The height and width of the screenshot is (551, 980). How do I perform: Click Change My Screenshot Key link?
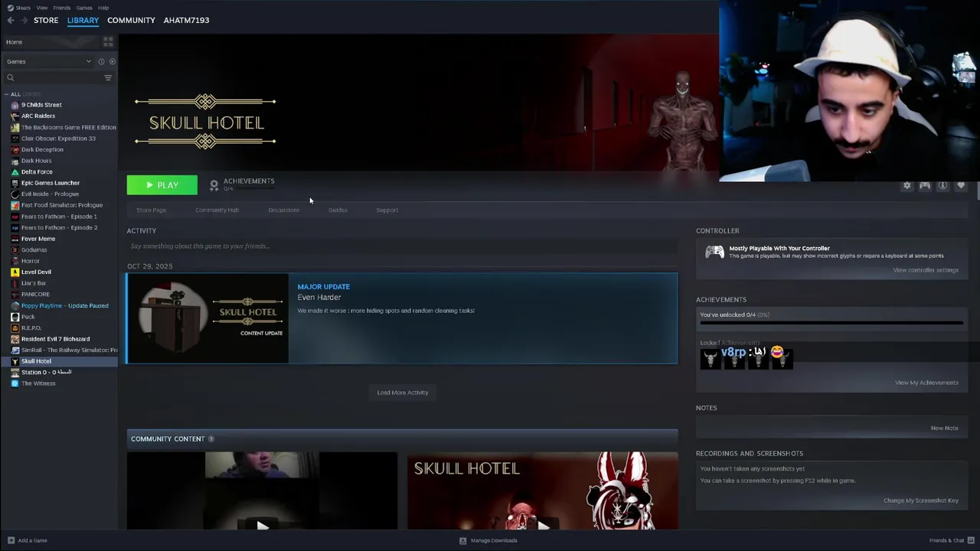[x=921, y=500]
